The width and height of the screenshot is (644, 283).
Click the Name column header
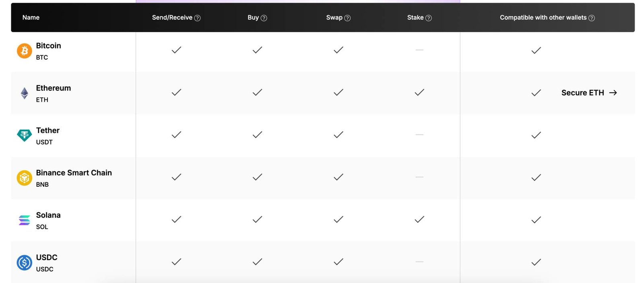[31, 17]
